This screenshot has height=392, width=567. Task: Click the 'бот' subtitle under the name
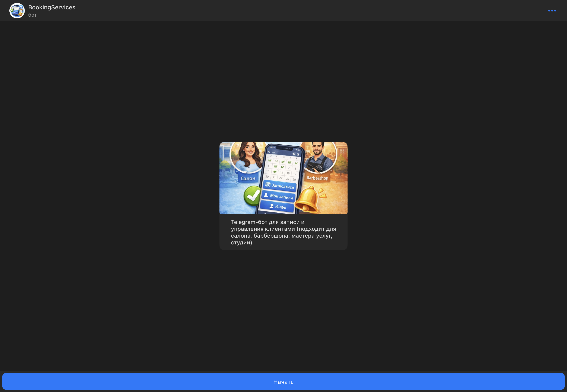(32, 15)
